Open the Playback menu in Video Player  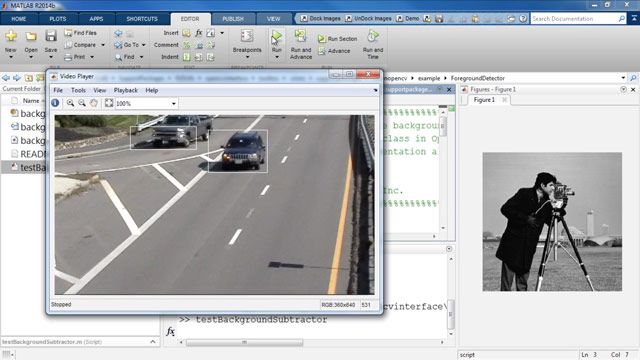125,90
